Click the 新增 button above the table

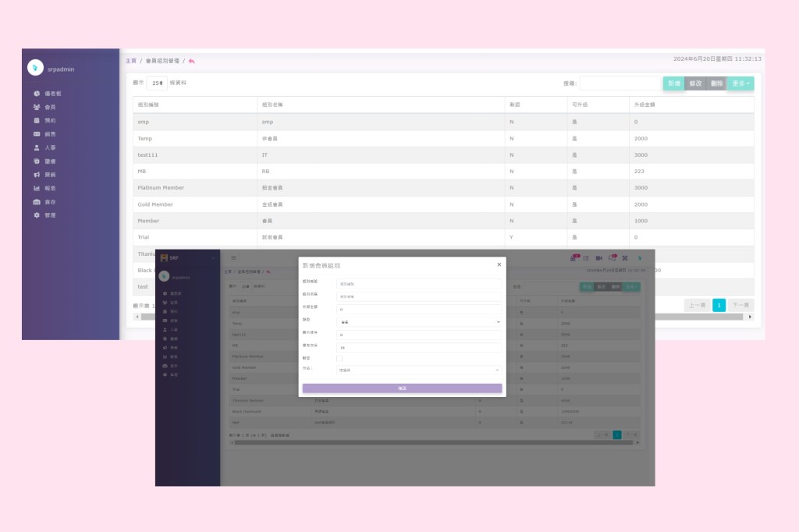coord(673,83)
